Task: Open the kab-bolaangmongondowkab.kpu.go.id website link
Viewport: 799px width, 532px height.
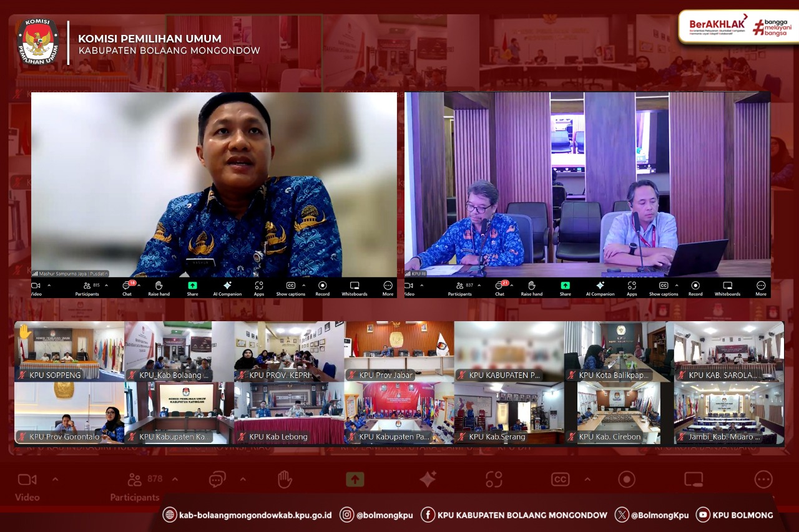Action: click(247, 515)
